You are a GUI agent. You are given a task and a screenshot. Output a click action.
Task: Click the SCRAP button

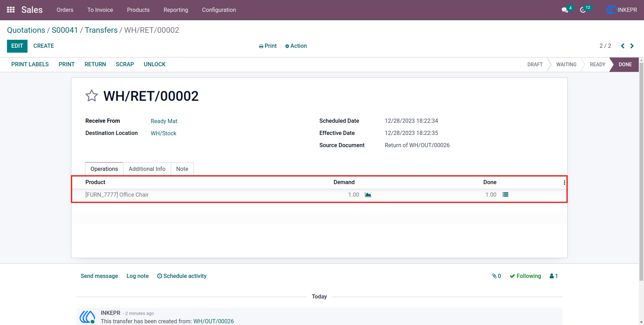(x=125, y=65)
